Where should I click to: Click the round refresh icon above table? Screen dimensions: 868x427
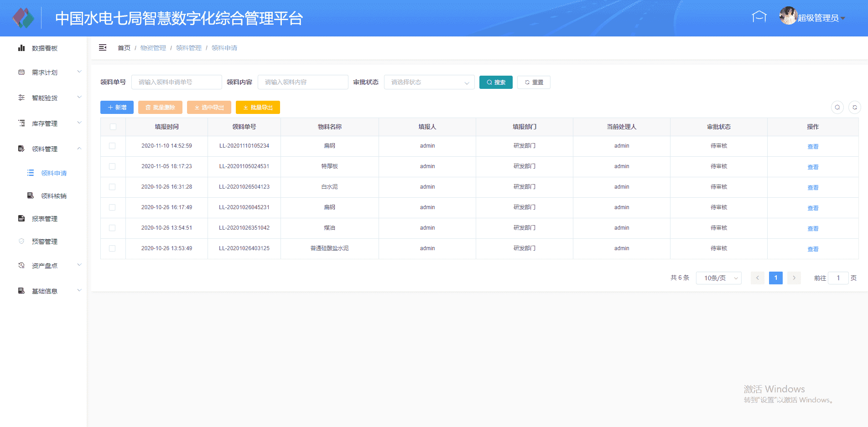854,107
